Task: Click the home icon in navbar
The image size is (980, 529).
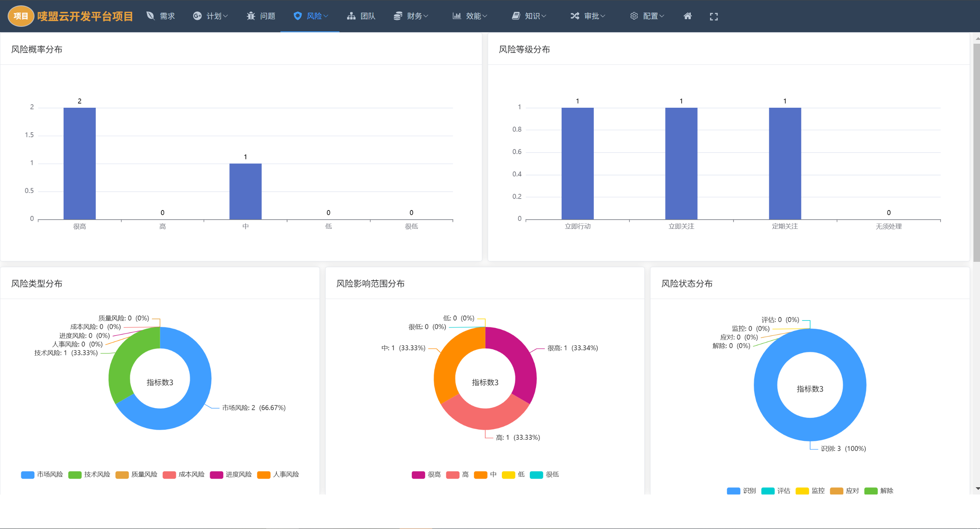Action: click(687, 16)
